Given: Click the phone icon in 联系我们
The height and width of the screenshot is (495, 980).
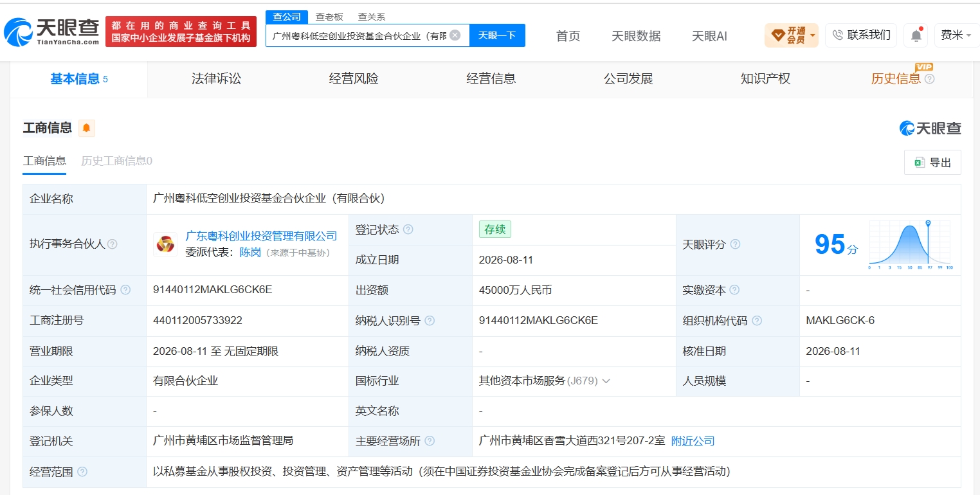Looking at the screenshot, I should click(838, 35).
